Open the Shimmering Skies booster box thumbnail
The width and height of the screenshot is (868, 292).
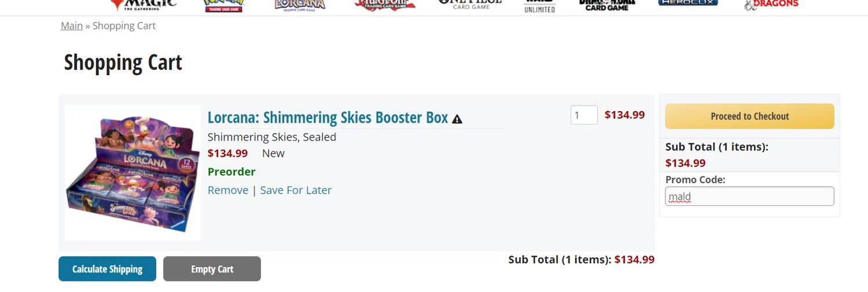click(133, 172)
